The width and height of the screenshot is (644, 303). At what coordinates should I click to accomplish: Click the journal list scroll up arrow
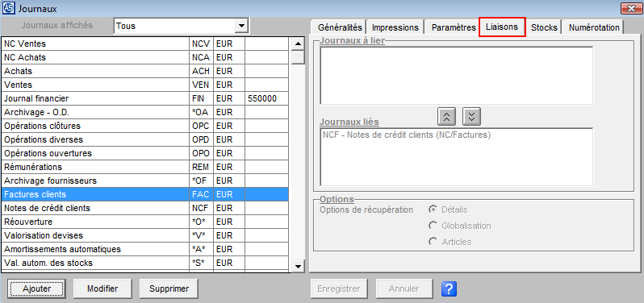pyautogui.click(x=298, y=44)
